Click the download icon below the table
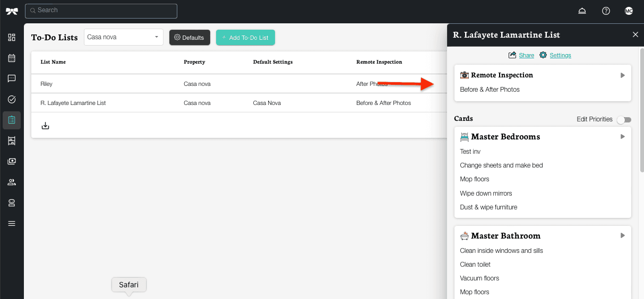Image resolution: width=644 pixels, height=299 pixels. pos(46,126)
